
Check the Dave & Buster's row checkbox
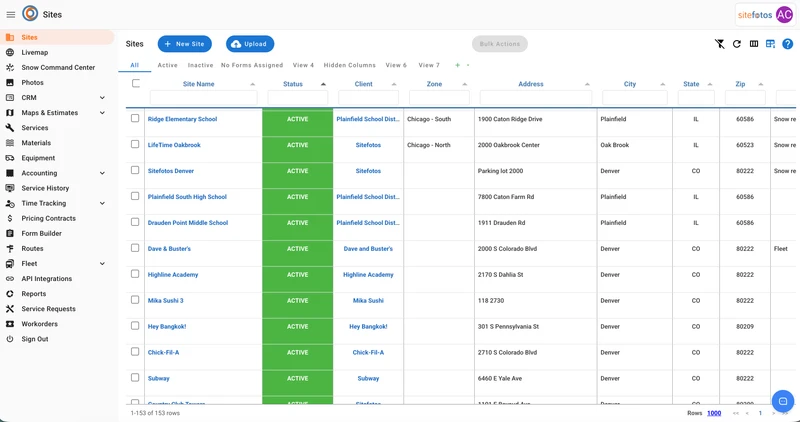(135, 248)
